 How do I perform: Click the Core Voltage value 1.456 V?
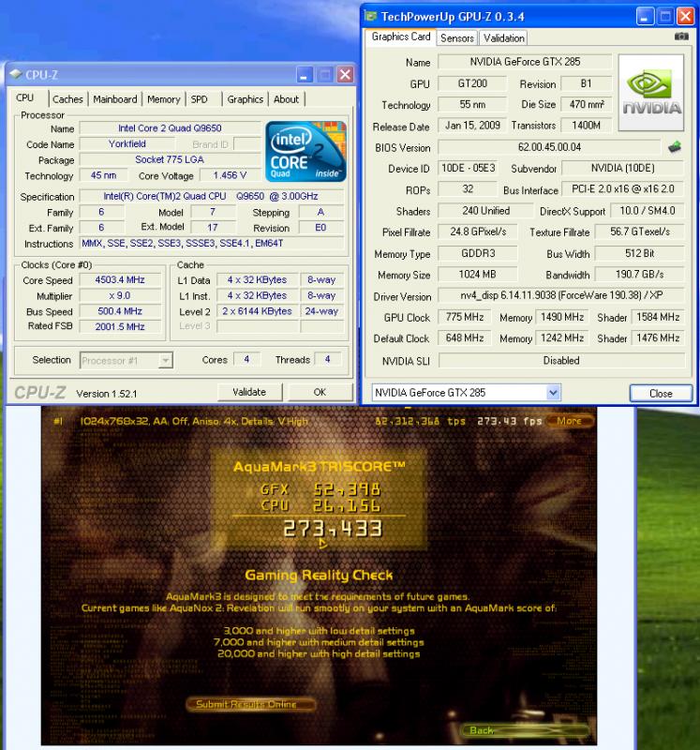tap(230, 175)
